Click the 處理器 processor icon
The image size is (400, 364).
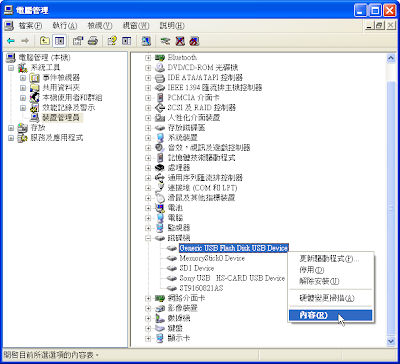160,168
